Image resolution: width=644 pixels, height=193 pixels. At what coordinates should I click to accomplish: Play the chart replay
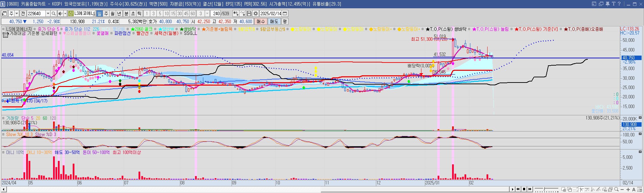[x=513, y=189]
